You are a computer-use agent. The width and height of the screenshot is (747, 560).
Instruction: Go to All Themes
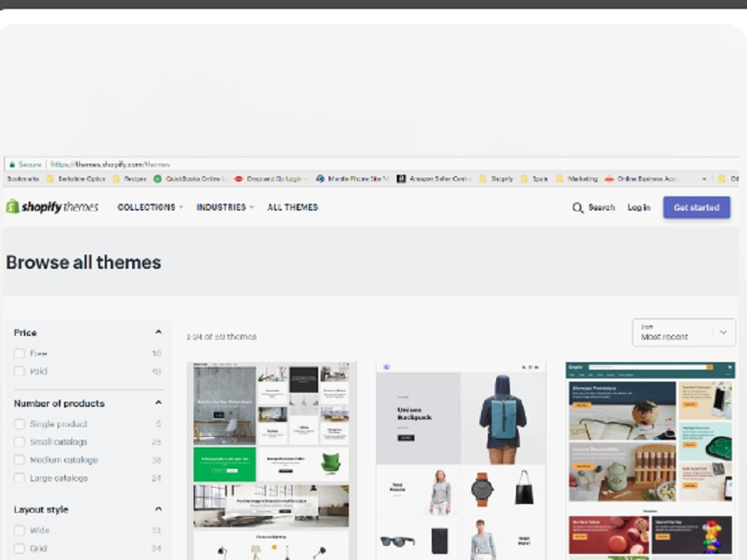293,207
